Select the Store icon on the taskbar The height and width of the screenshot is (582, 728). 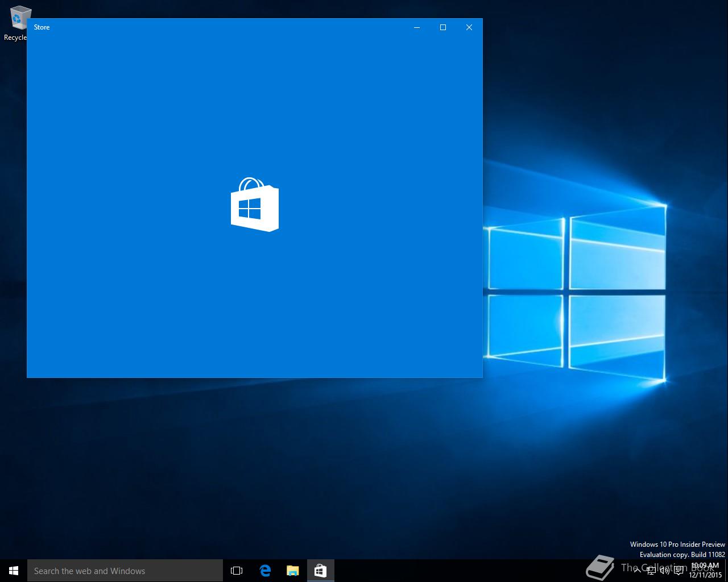click(x=320, y=571)
